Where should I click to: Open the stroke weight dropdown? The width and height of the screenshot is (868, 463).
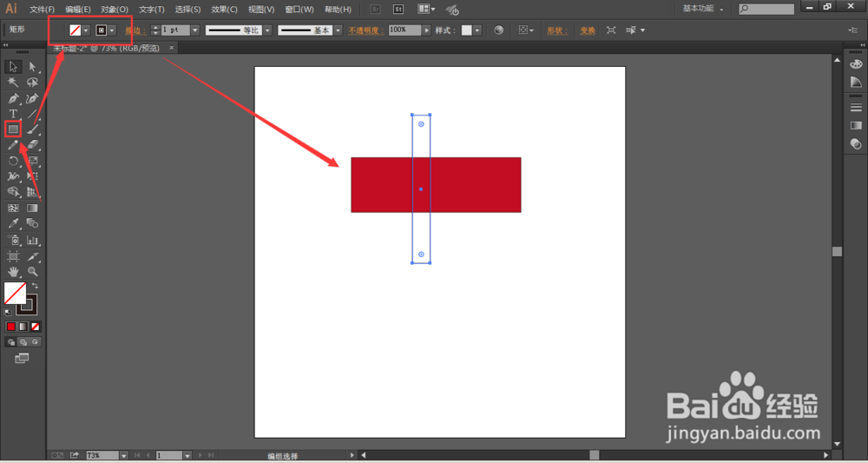(194, 30)
